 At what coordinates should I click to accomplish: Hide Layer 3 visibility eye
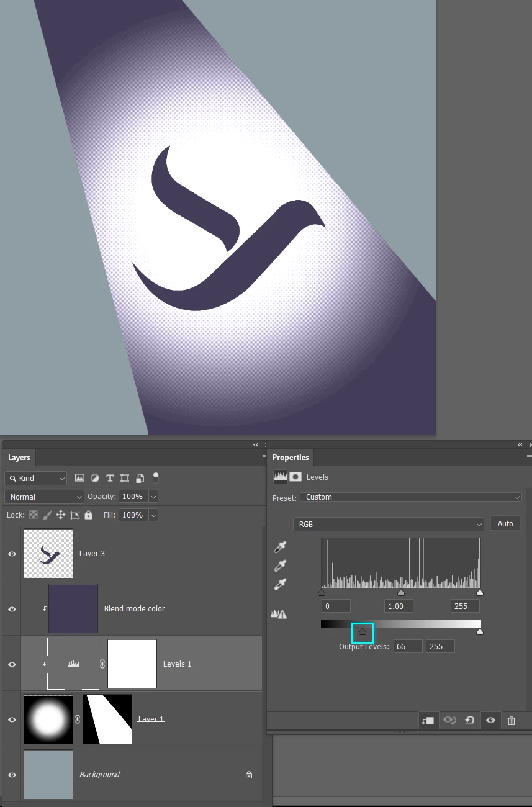(x=12, y=554)
